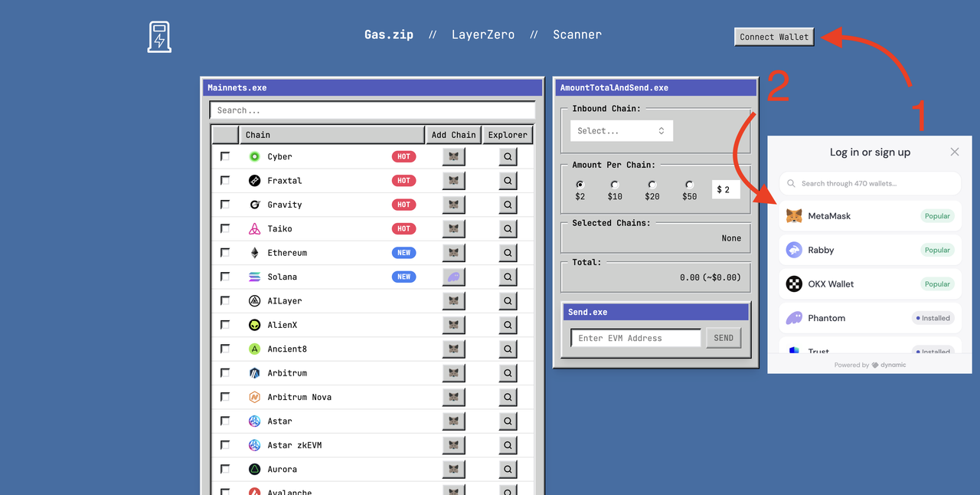Add Fraxtal chain via MetaMask fox icon

(x=454, y=181)
